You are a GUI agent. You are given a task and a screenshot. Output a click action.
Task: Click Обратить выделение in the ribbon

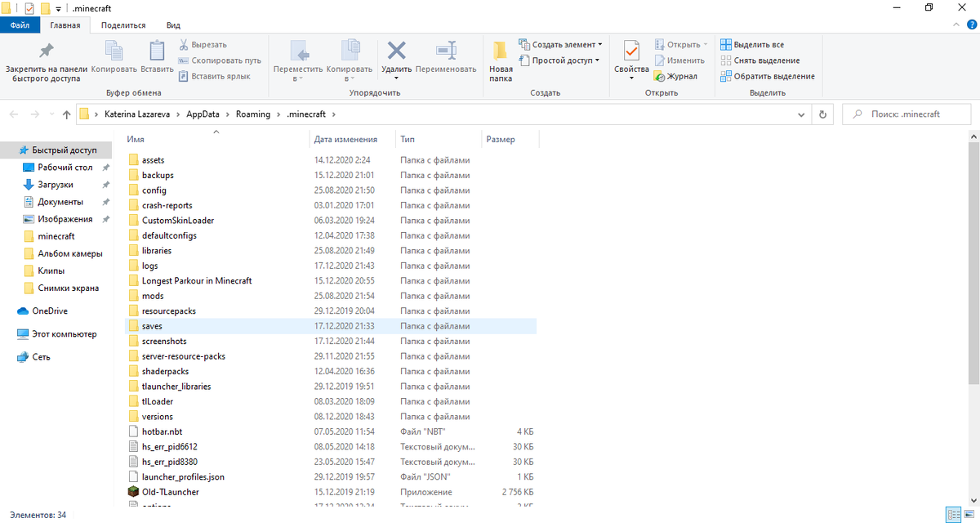point(767,76)
